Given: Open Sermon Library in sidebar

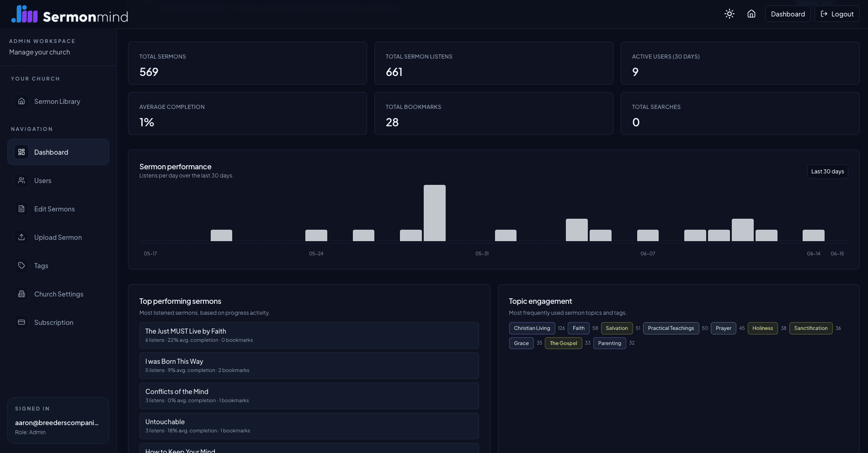Looking at the screenshot, I should click(x=58, y=102).
